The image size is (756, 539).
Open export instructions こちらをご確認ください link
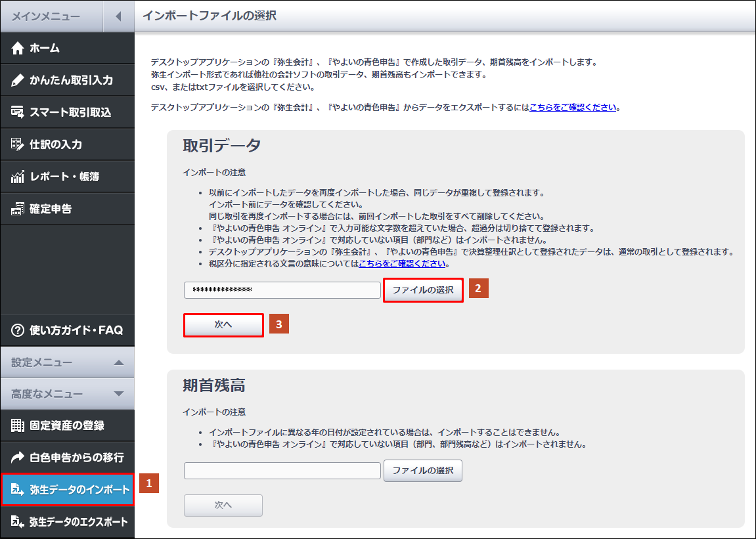[x=573, y=108]
